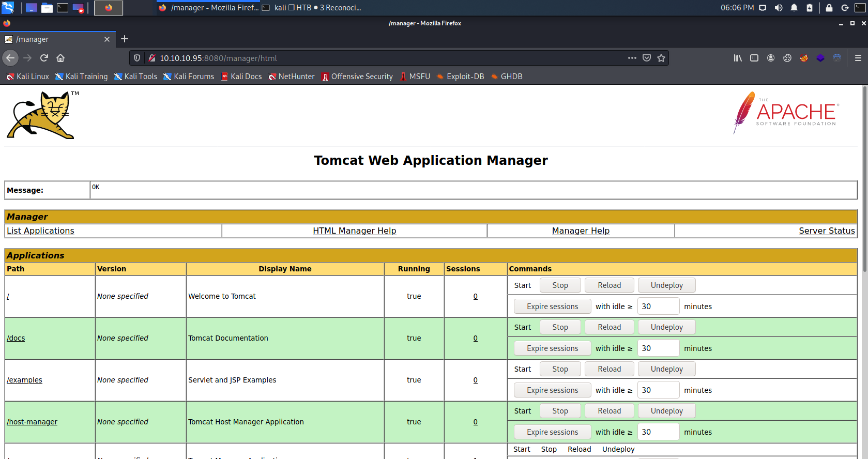Screen dimensions: 868x459
Task: Stop the Welcome to Tomcat application
Action: pyautogui.click(x=560, y=285)
